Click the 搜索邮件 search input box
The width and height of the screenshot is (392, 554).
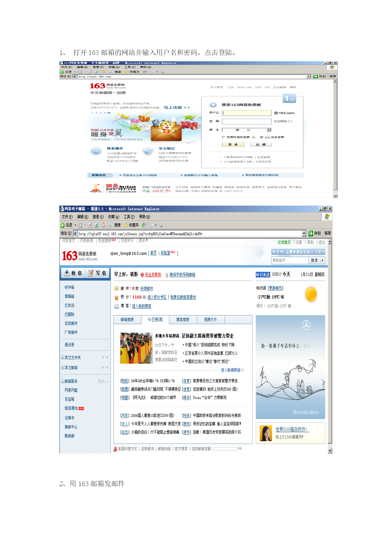290,261
